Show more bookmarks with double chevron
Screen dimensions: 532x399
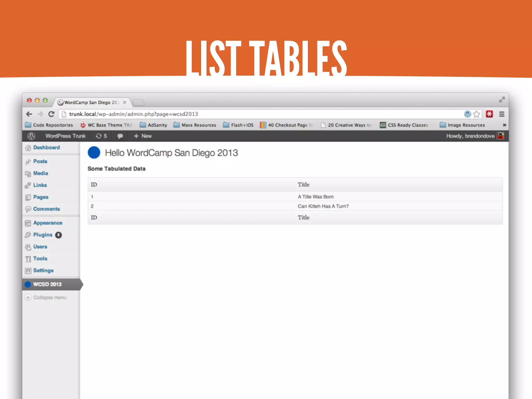(x=504, y=125)
